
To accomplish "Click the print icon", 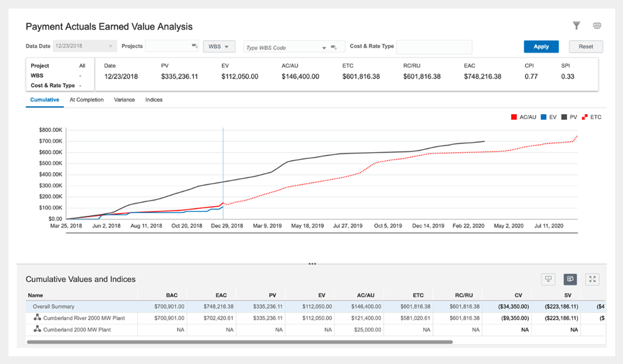I will 597,26.
